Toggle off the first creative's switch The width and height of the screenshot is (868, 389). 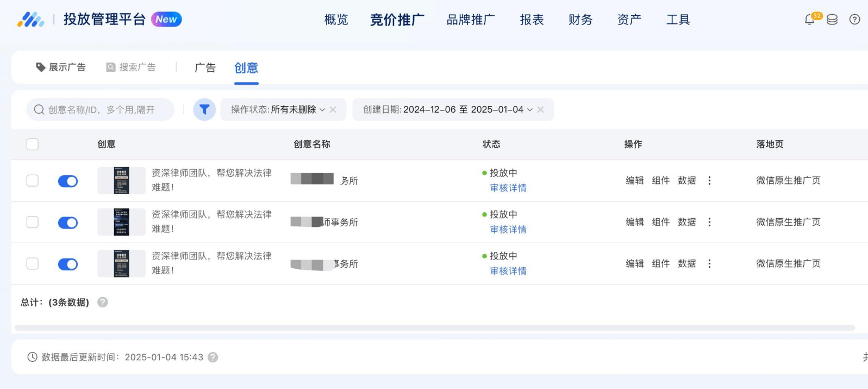pos(68,181)
